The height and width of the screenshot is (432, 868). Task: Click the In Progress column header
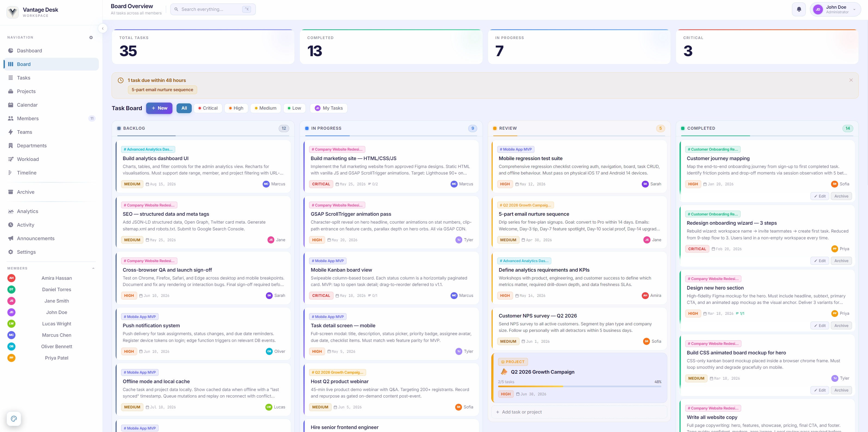click(x=391, y=128)
